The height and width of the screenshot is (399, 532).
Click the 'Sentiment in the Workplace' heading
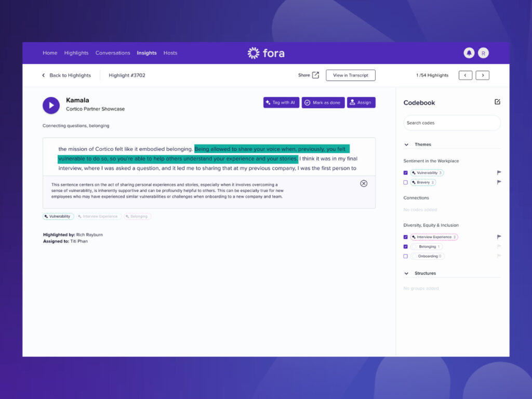[x=431, y=161]
